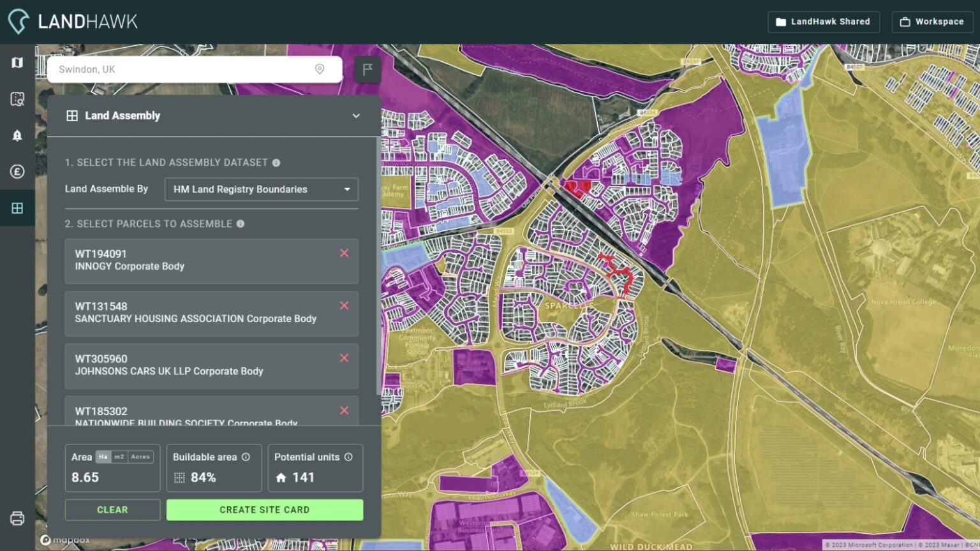This screenshot has width=980, height=551.
Task: Open the Land Assemble By dropdown
Action: [x=261, y=189]
